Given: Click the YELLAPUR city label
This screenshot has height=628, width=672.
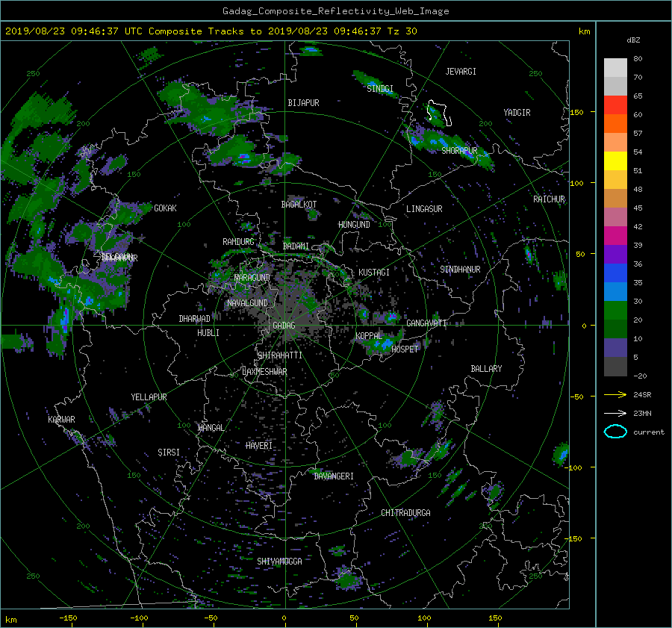Looking at the screenshot, I should tap(149, 397).
